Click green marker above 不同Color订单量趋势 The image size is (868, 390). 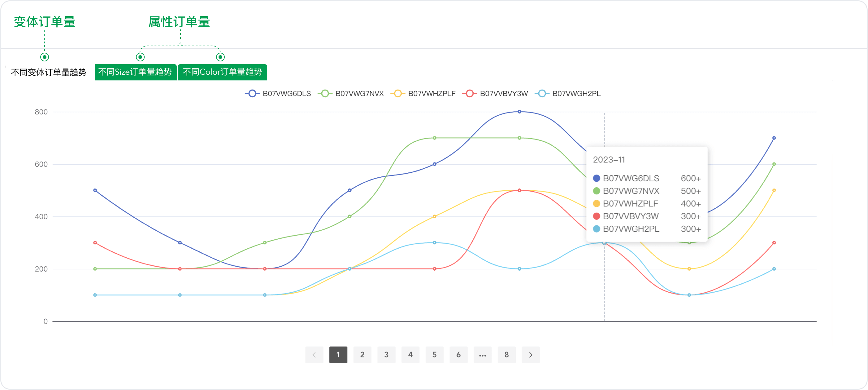coord(220,57)
